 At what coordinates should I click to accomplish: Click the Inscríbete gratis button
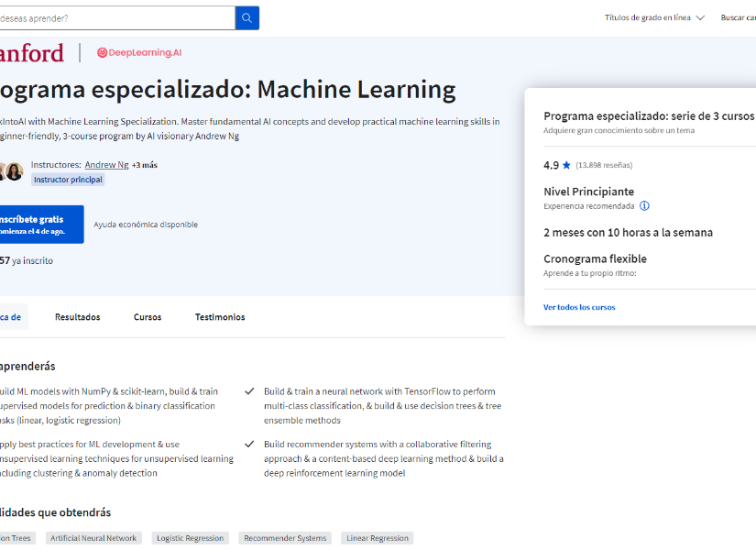[37, 225]
